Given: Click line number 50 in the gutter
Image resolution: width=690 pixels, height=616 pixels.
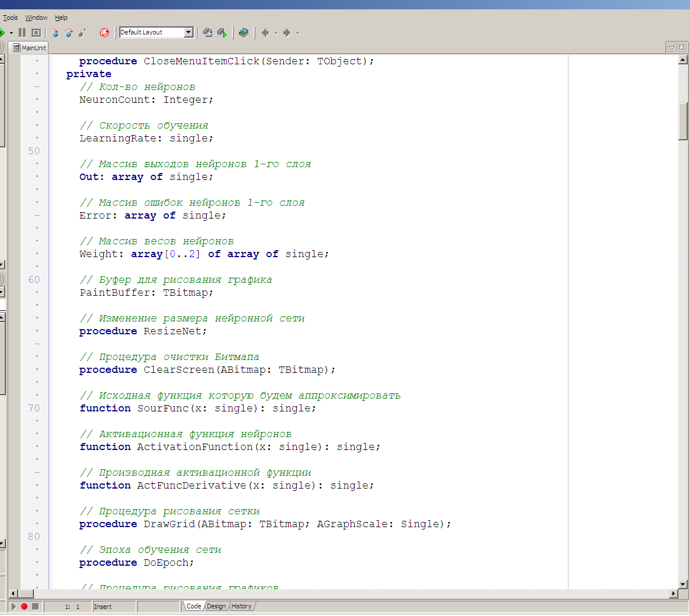Looking at the screenshot, I should coord(34,151).
